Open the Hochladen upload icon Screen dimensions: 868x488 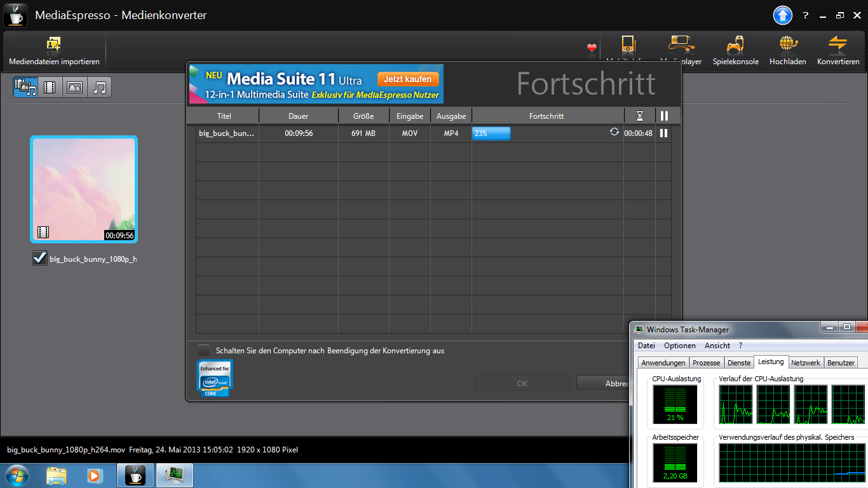pyautogui.click(x=788, y=44)
